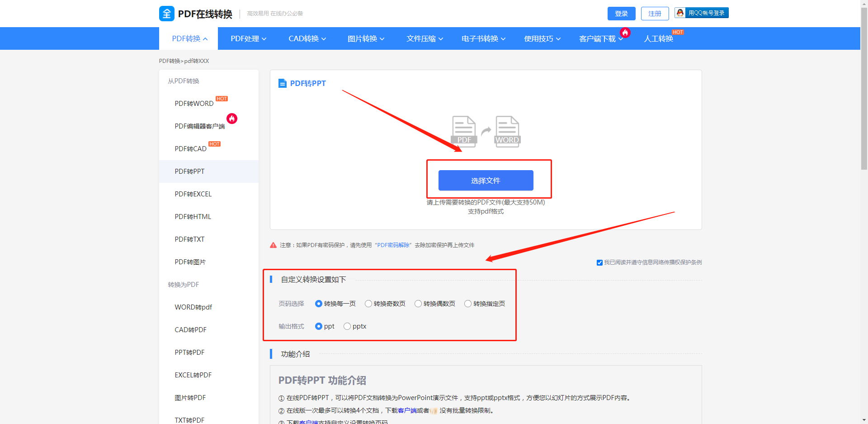Open 人工转换 in the navigation bar

point(659,39)
